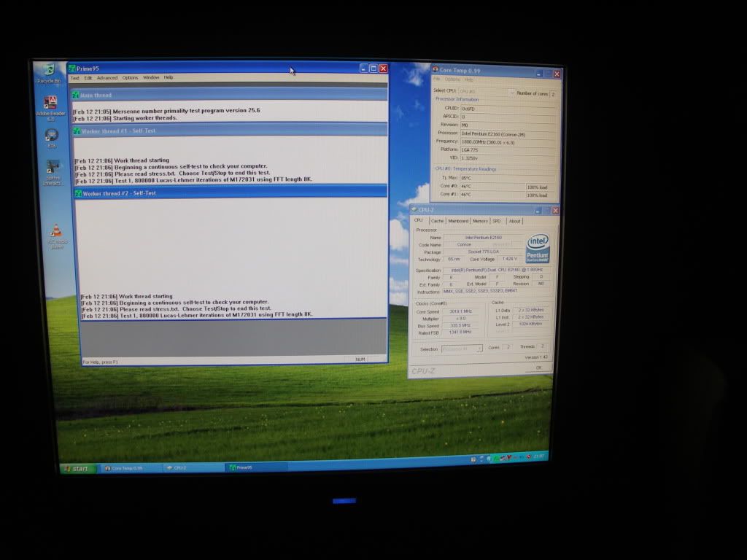The image size is (747, 560).
Task: Open the Core Temp File menu
Action: click(x=437, y=79)
